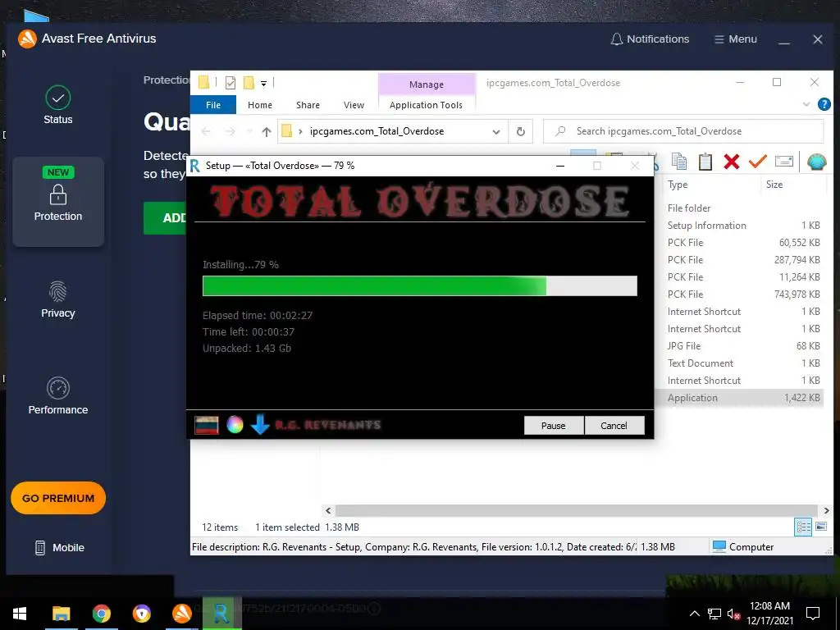Open Avast Protection section
Screen dimensions: 840x630
tap(58, 202)
